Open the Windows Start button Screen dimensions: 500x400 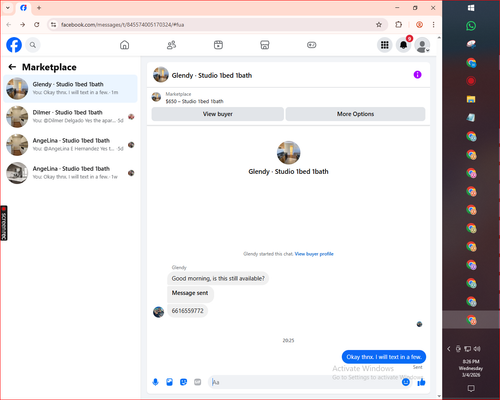[x=471, y=8]
